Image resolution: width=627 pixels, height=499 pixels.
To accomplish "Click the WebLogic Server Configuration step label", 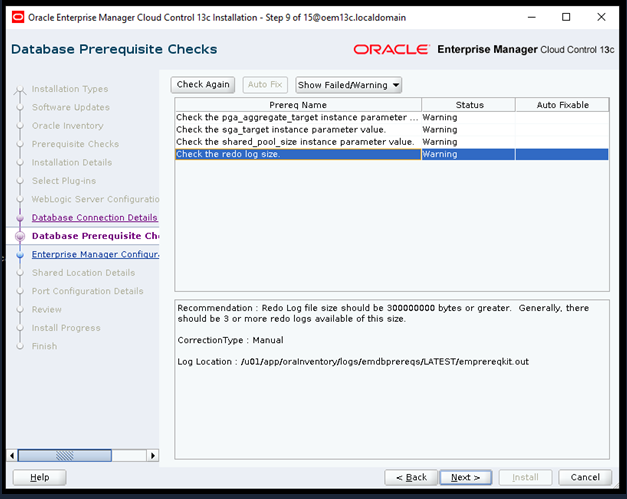I will (x=95, y=199).
